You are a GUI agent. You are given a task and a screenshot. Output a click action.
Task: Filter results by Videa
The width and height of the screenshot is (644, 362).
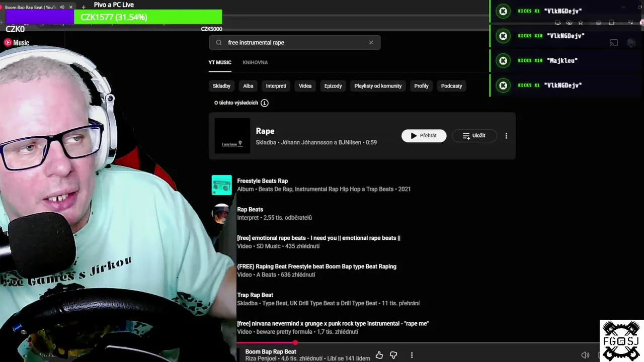305,86
